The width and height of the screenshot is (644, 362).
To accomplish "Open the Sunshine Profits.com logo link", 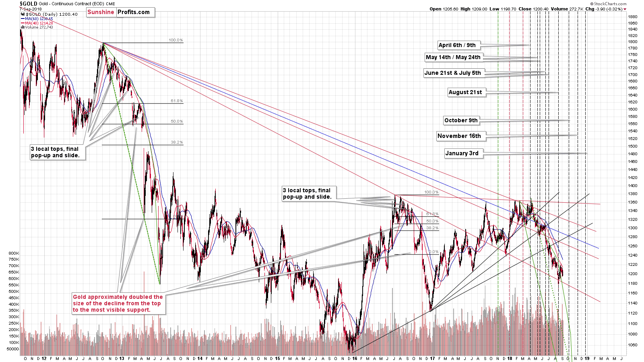I will click(x=120, y=12).
